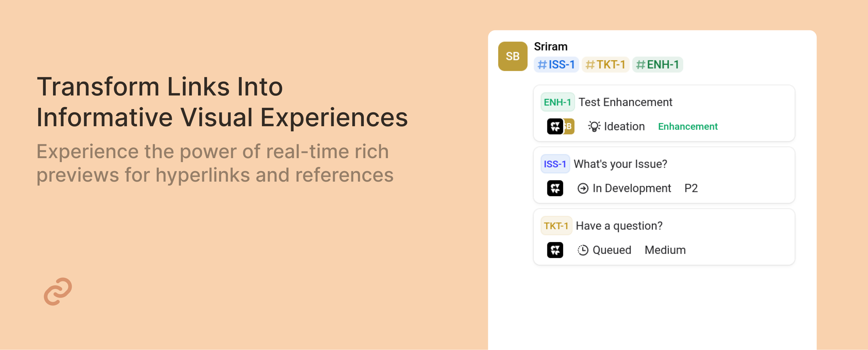Click the Queued clock icon
This screenshot has height=350, width=868.
pyautogui.click(x=583, y=250)
